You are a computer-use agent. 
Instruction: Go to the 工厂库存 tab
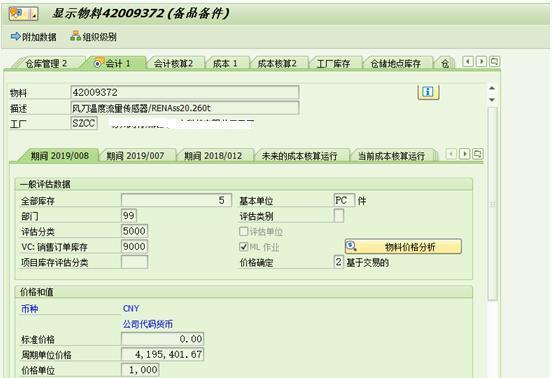point(333,64)
